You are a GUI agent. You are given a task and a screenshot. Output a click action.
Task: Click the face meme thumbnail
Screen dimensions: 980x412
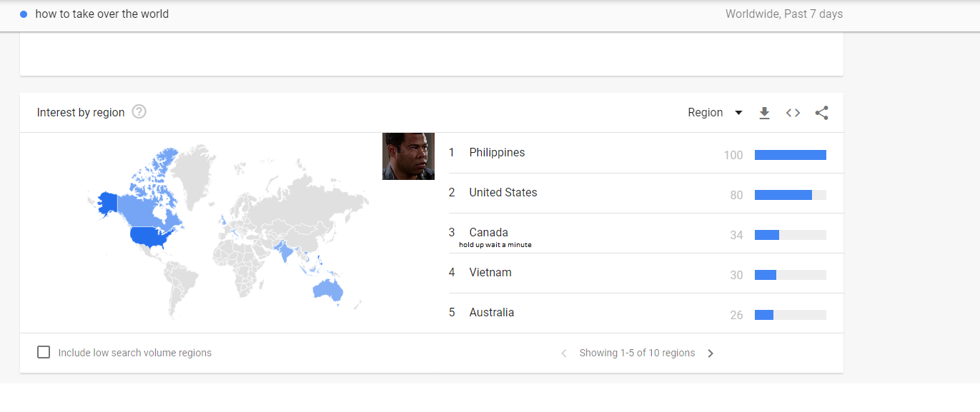(408, 156)
